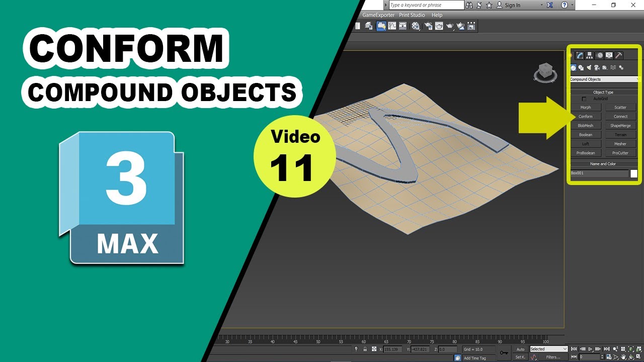The width and height of the screenshot is (644, 362).
Task: Open the Rendered Frame Window icon
Action: 439,26
